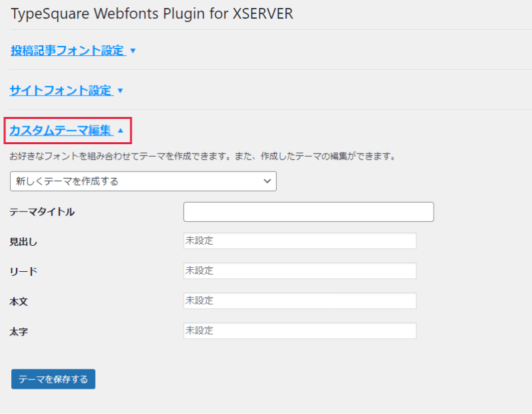Collapse the カスタムテーマ編集 section

pyautogui.click(x=61, y=130)
